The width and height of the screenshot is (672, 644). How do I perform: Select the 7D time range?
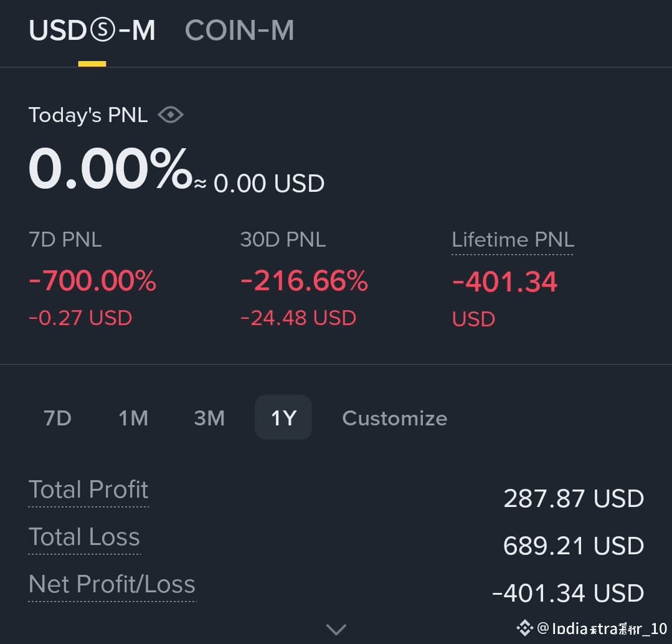click(57, 418)
